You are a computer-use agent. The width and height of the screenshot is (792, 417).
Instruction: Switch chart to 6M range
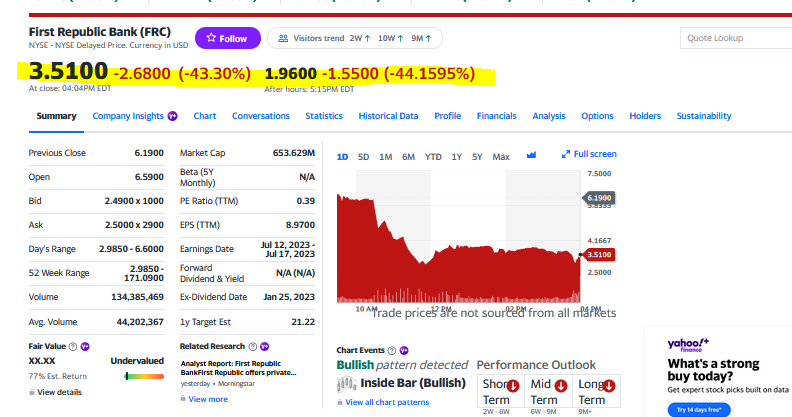408,157
